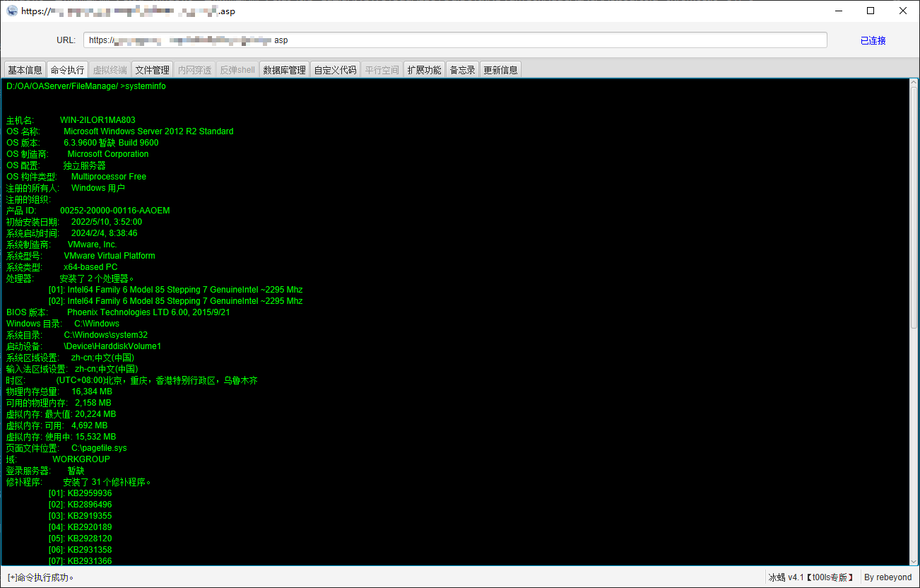The image size is (920, 588).
Task: Click the 已连接 connection status label
Action: tap(873, 40)
